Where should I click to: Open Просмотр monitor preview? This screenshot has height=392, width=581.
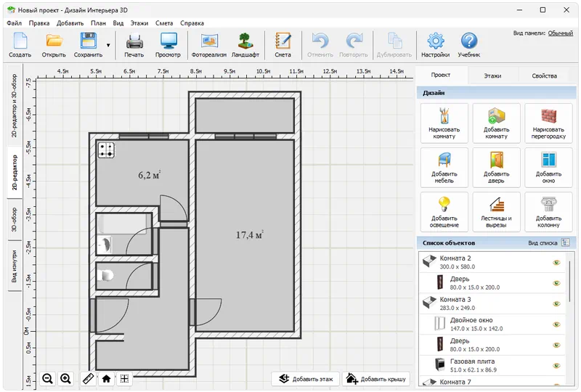pyautogui.click(x=168, y=45)
